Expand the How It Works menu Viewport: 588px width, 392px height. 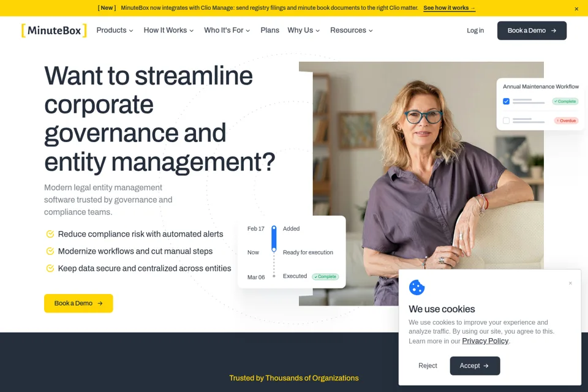168,31
